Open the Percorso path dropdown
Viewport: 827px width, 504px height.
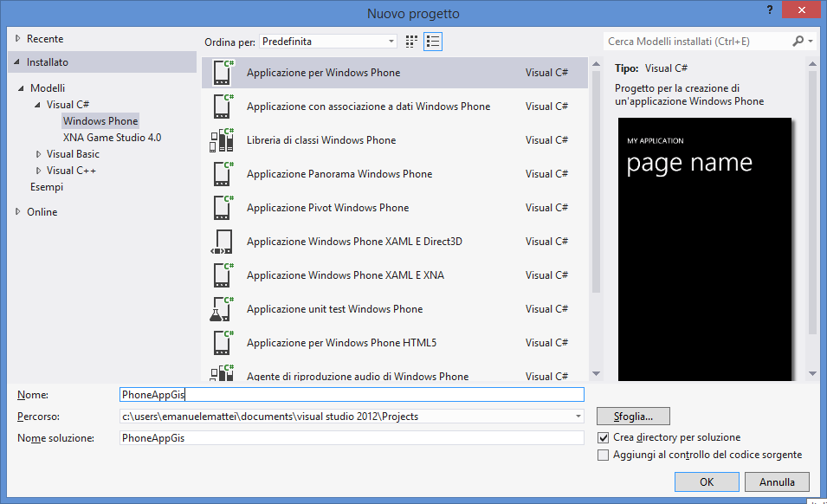(x=578, y=417)
